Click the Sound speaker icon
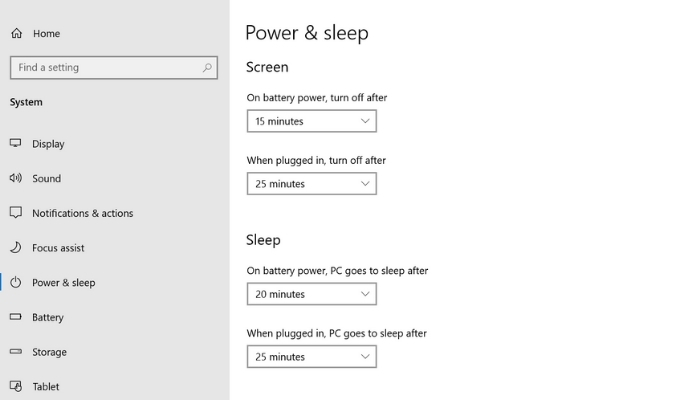Image resolution: width=700 pixels, height=400 pixels. coord(16,178)
